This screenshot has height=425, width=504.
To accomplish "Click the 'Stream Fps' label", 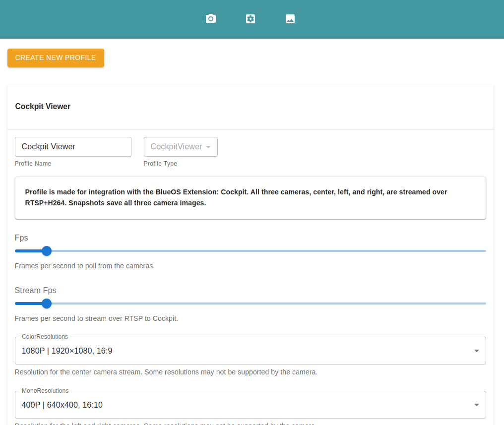I will (x=35, y=291).
